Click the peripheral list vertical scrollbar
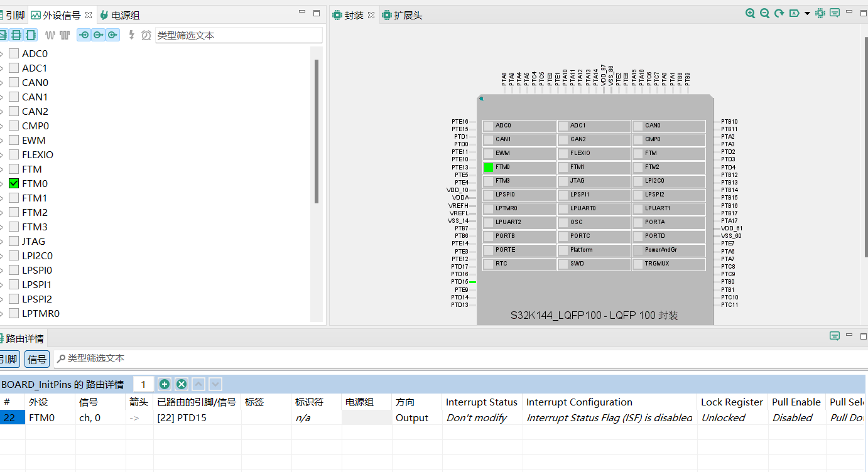The image size is (868, 472). click(x=317, y=132)
